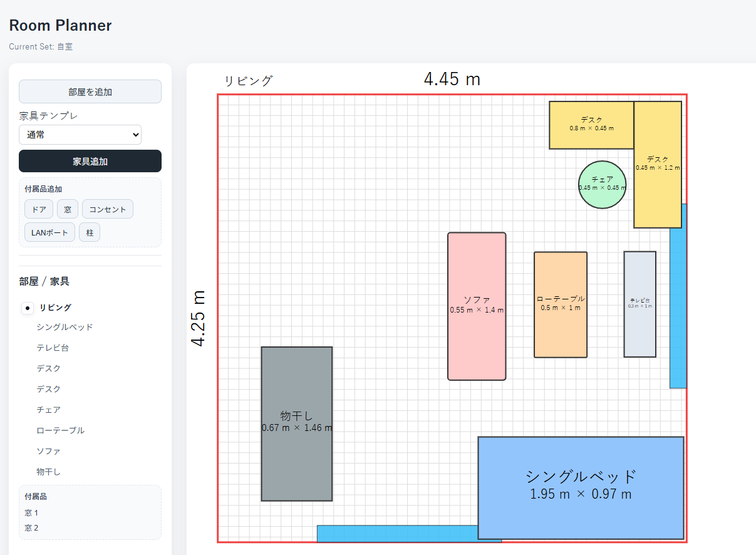The width and height of the screenshot is (756, 555).
Task: Click the blue シングルベッド block
Action: 581,487
